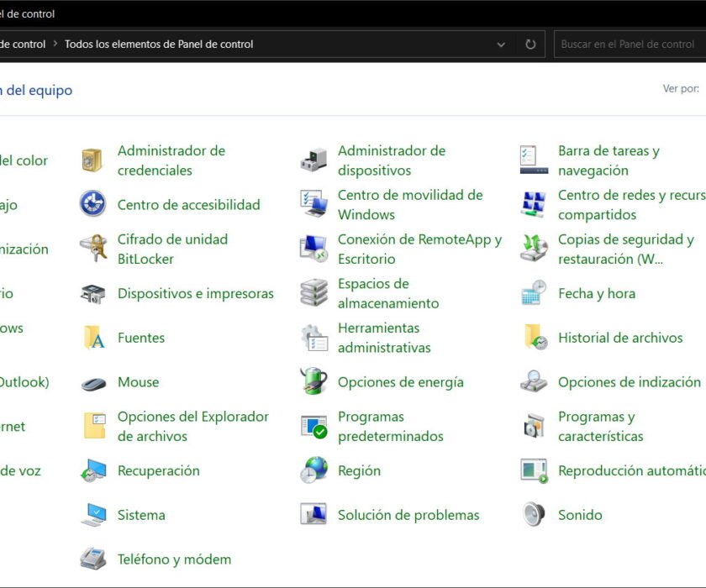706x588 pixels.
Task: Open Centro de movilidad de Windows link
Action: pos(410,205)
